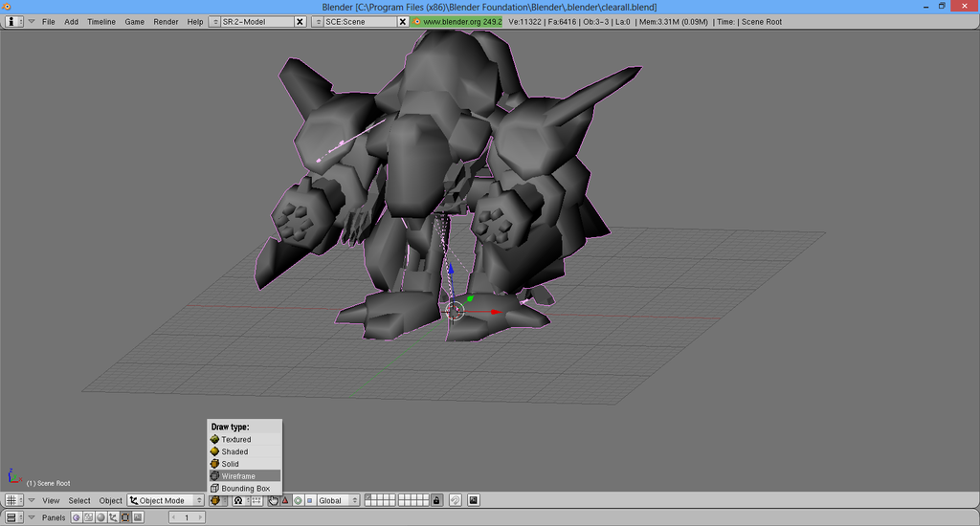Click the green Y-axis manipulator handle
Screen dimensions: 980x526
470,299
